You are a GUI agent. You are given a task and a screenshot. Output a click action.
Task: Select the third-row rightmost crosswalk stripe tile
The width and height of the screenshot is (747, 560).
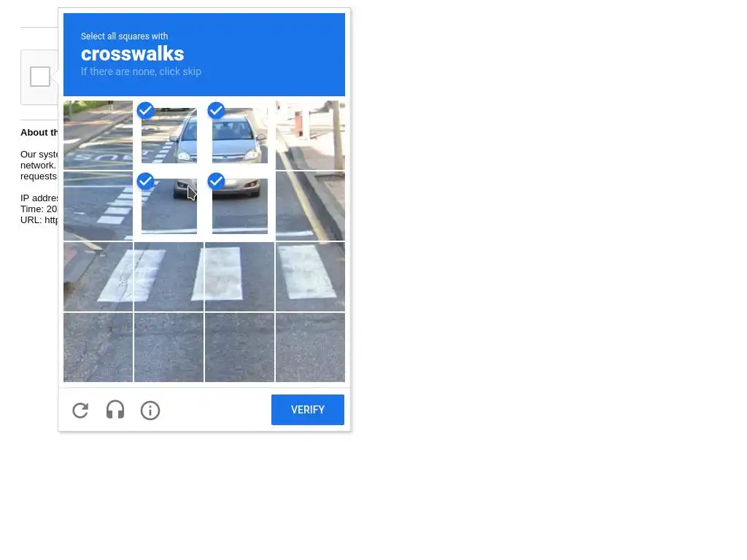310,276
